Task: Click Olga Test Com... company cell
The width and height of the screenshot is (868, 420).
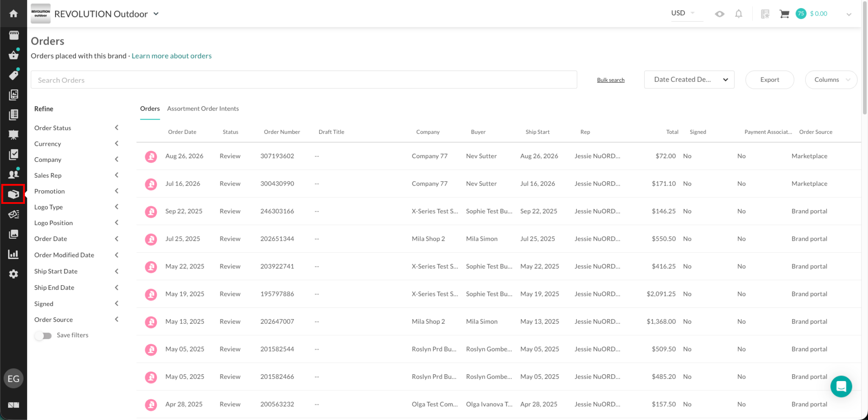Action: click(x=435, y=404)
